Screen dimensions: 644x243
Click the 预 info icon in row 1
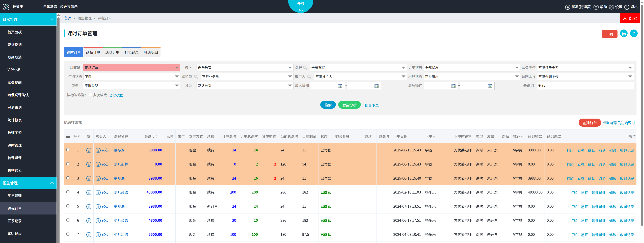tap(89, 150)
